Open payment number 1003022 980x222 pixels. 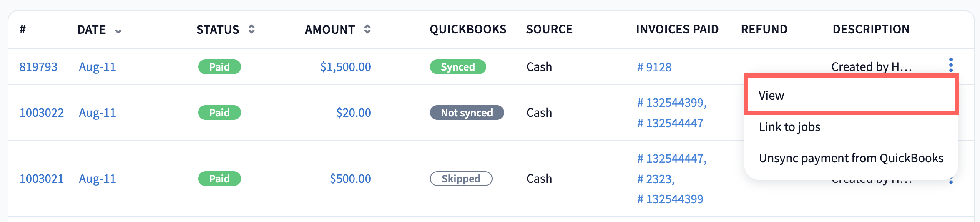[41, 113]
